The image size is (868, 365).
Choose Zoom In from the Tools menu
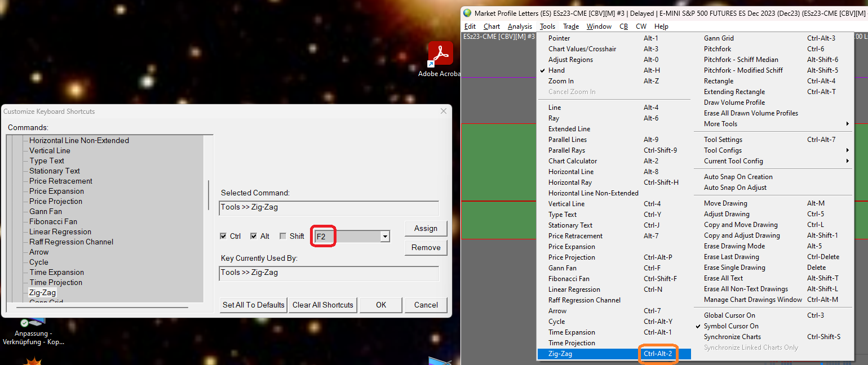pos(614,81)
